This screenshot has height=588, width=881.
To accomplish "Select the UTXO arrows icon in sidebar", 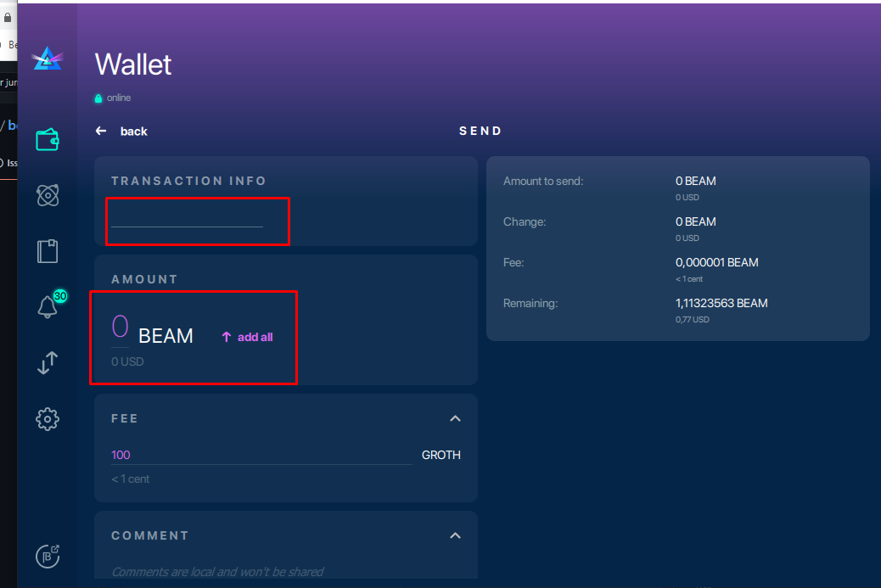I will (x=47, y=362).
